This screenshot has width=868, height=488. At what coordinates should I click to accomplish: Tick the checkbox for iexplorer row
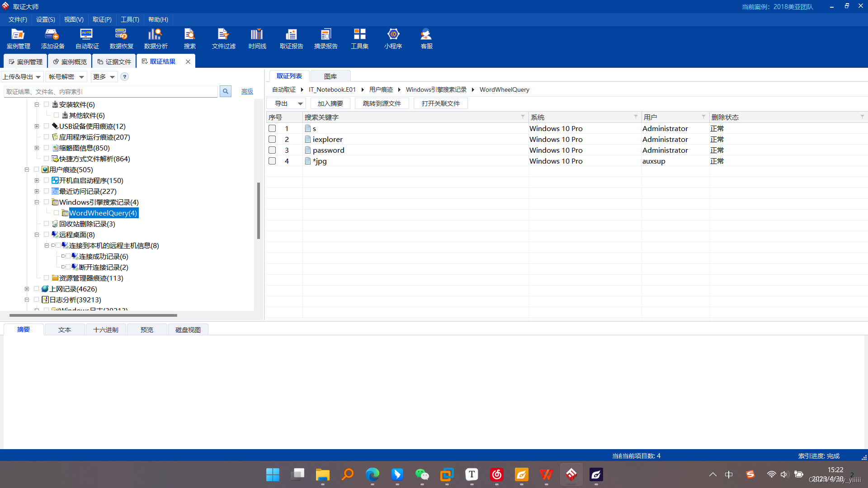(272, 139)
